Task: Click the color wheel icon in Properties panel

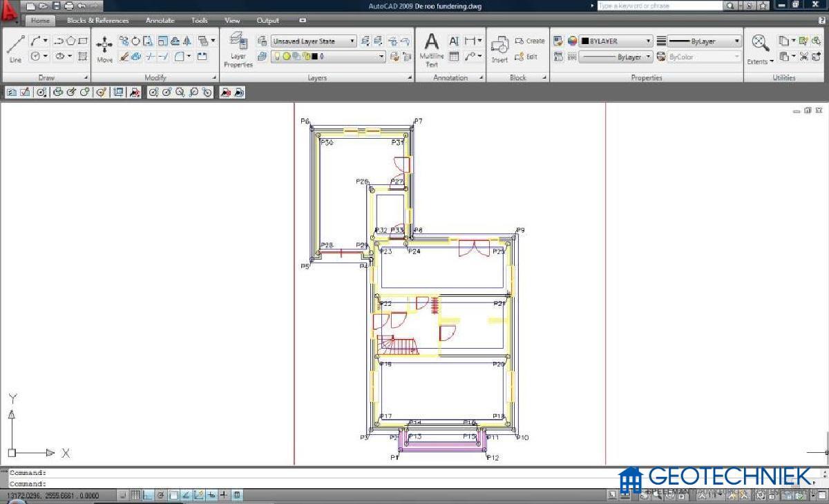Action: 572,41
